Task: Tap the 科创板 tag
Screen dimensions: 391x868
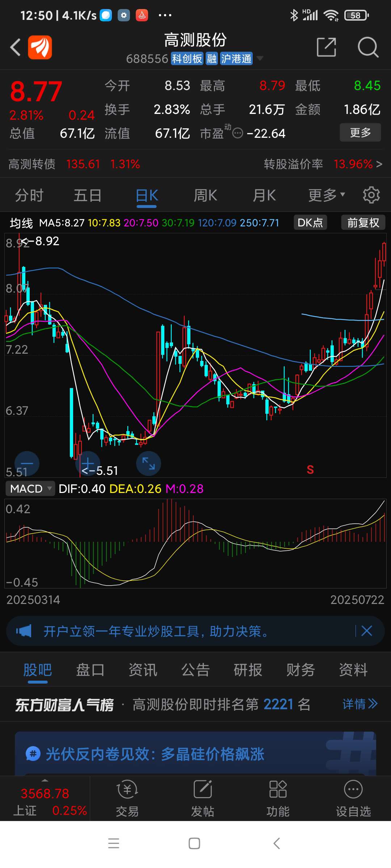Action: pos(187,58)
